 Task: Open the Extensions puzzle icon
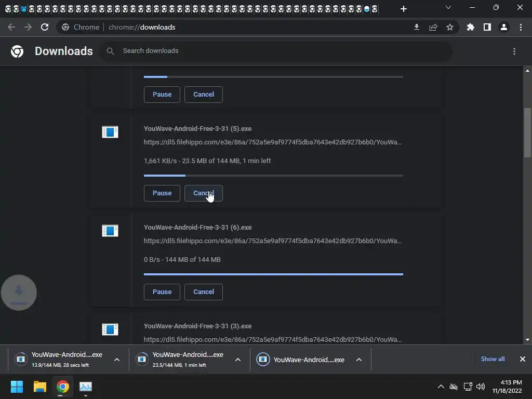coord(471,27)
